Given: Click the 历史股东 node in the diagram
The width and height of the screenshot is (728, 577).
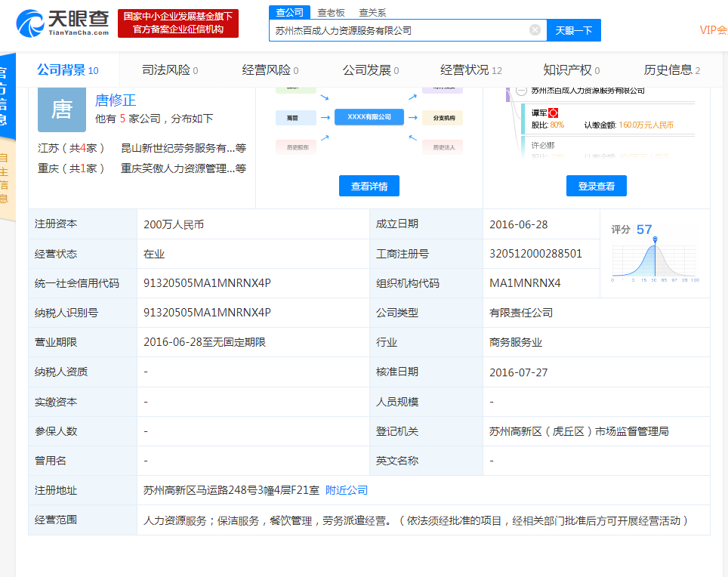Looking at the screenshot, I should tap(296, 147).
